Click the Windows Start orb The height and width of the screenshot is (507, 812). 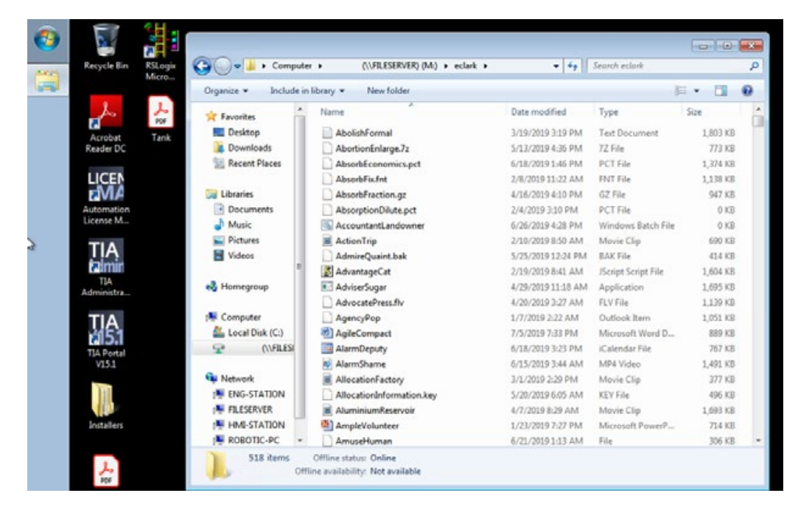(x=47, y=39)
